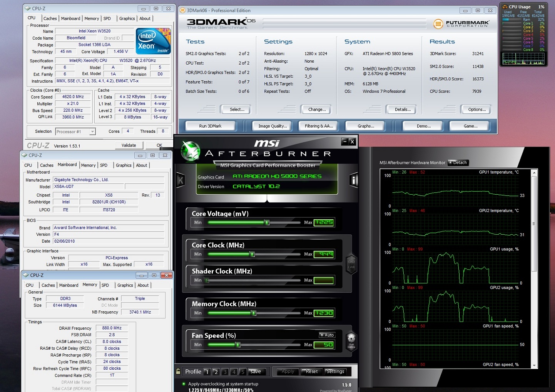Toggle the clock link icon in Afterburner
This screenshot has height=392, width=555.
(x=351, y=265)
